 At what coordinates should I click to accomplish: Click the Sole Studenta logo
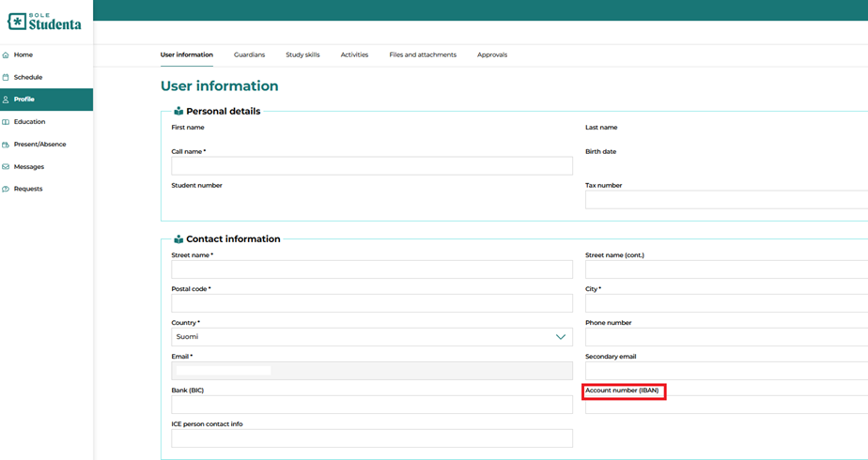point(44,21)
